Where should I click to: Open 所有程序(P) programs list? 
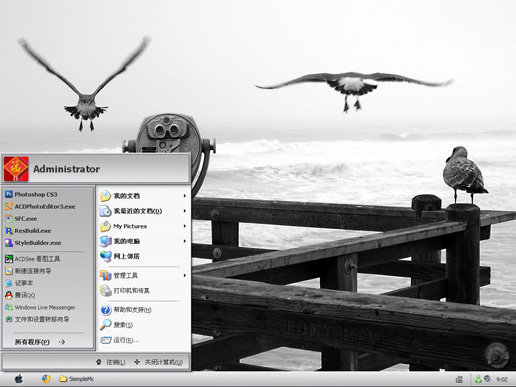40,342
